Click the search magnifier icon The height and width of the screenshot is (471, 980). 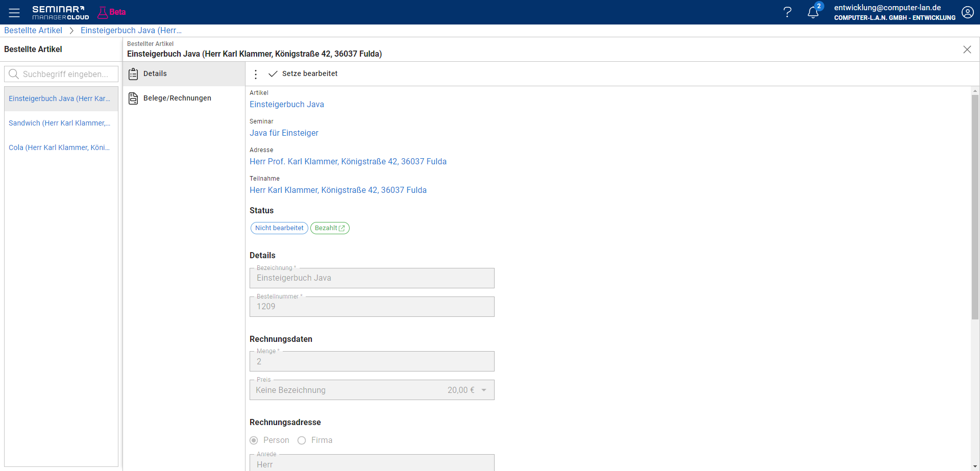click(x=14, y=74)
